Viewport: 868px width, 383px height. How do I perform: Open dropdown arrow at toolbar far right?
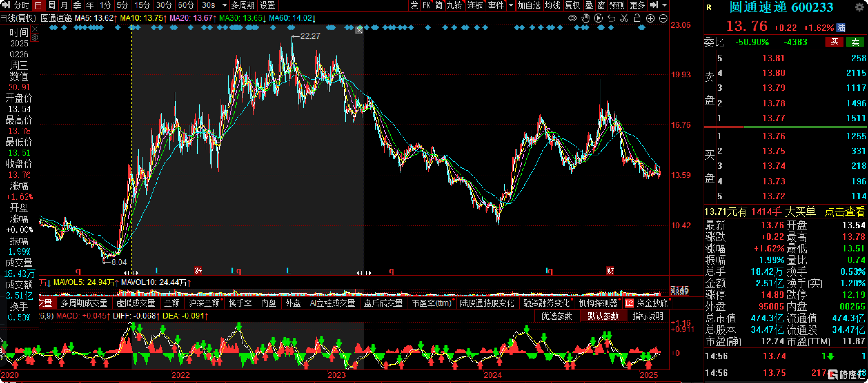pos(665,5)
